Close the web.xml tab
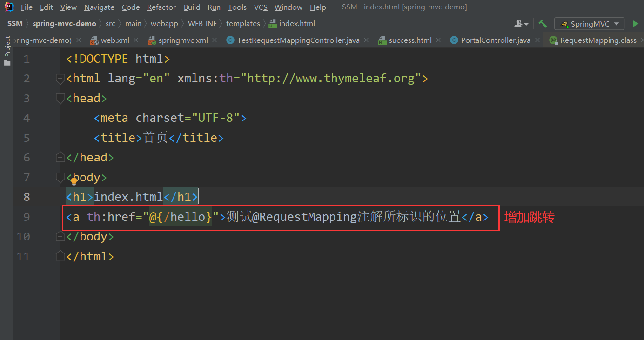This screenshot has width=644, height=340. click(136, 40)
